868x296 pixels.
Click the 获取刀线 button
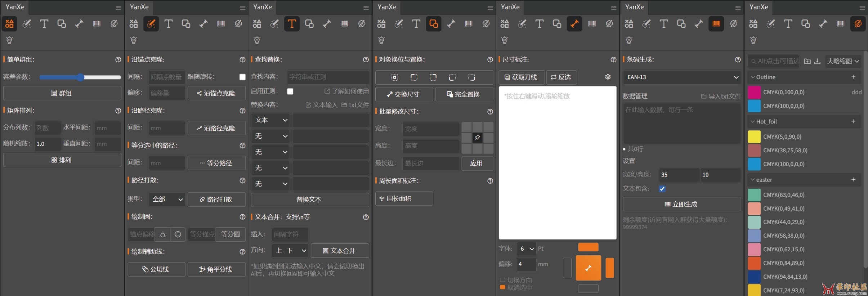(522, 77)
